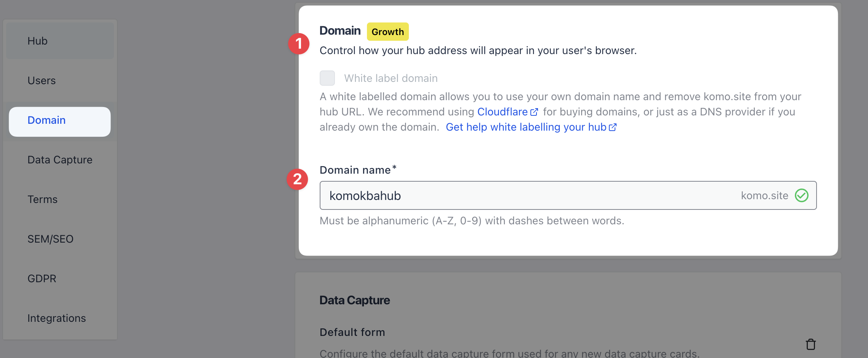868x358 pixels.
Task: Click the external link icon next to Cloudflare
Action: point(535,112)
